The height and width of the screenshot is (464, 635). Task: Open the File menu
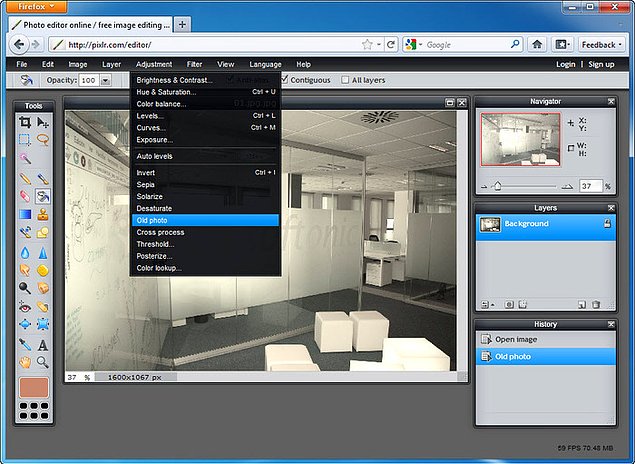[x=22, y=64]
